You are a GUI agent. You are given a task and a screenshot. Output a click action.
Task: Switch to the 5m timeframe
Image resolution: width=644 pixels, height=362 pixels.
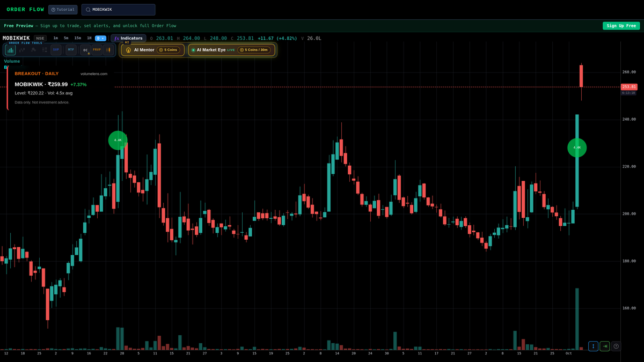(x=66, y=38)
